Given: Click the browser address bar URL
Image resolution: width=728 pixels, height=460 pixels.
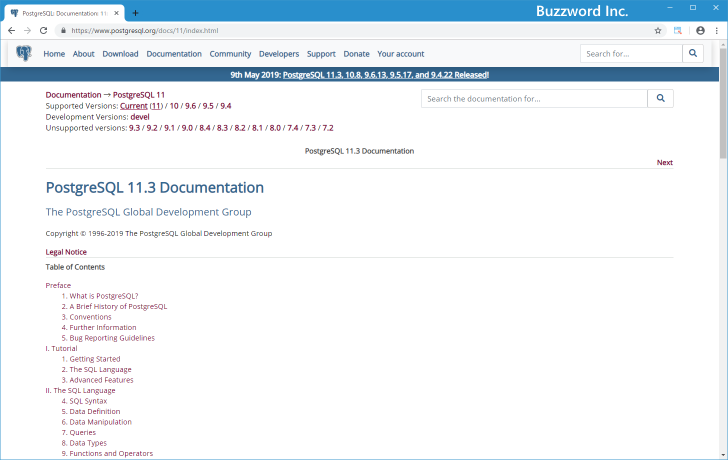Looking at the screenshot, I should pos(145,31).
